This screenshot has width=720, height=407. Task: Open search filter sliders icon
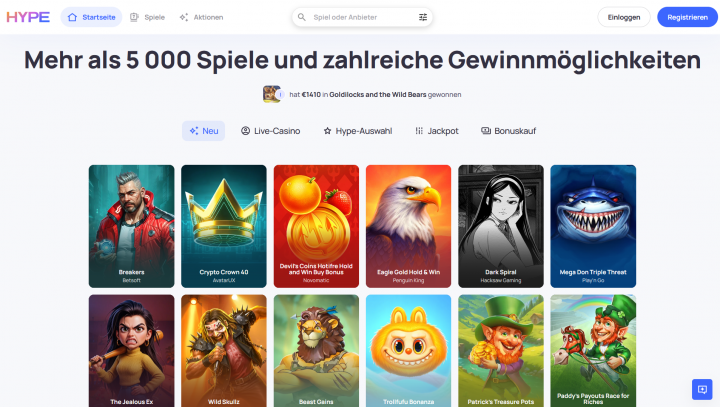pos(423,17)
